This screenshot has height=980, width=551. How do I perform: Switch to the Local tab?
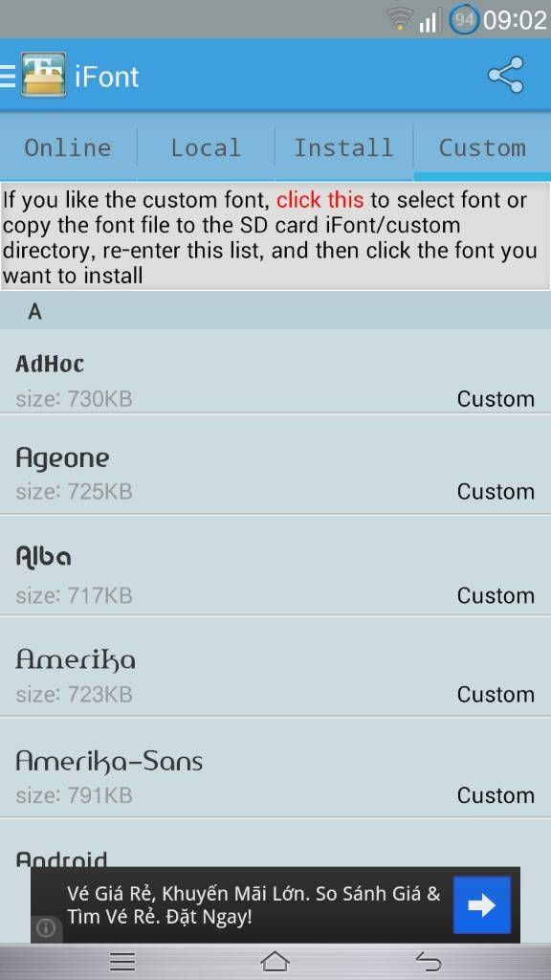coord(207,147)
